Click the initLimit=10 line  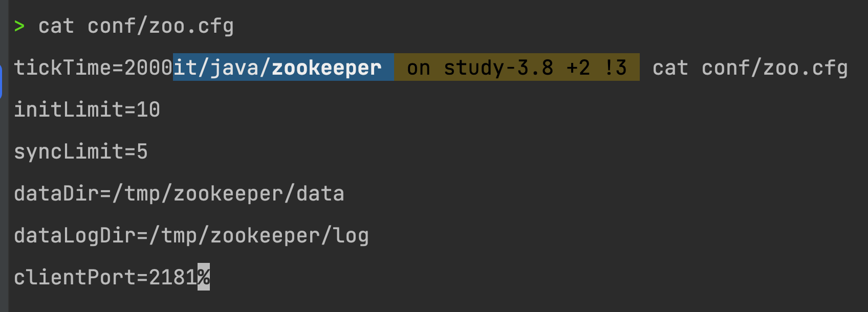pos(87,109)
